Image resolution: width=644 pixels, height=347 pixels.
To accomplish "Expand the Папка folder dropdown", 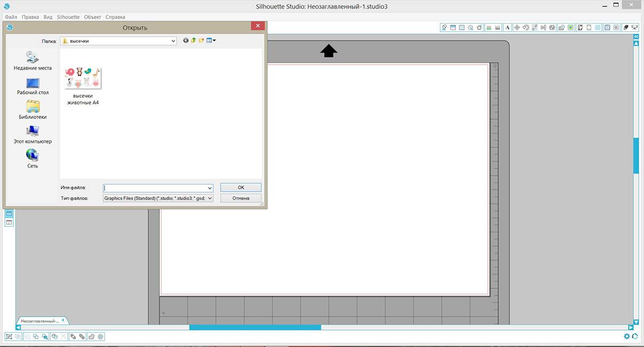I will click(x=173, y=41).
